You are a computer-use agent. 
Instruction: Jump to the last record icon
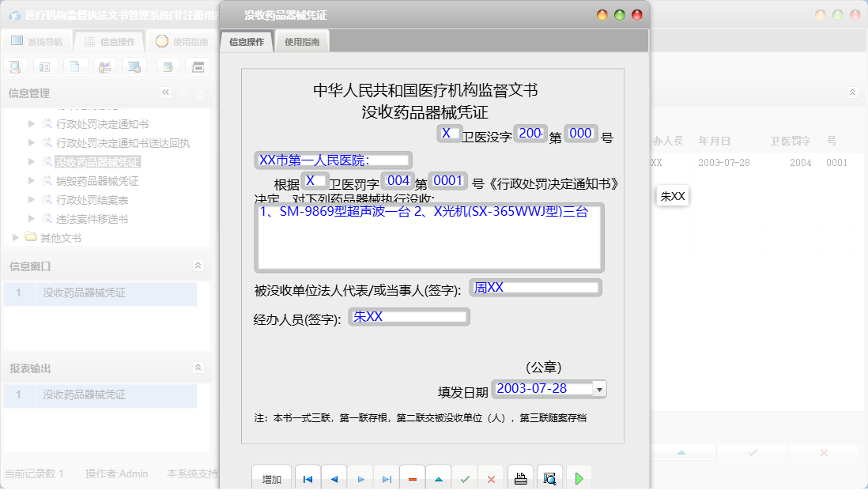click(386, 477)
